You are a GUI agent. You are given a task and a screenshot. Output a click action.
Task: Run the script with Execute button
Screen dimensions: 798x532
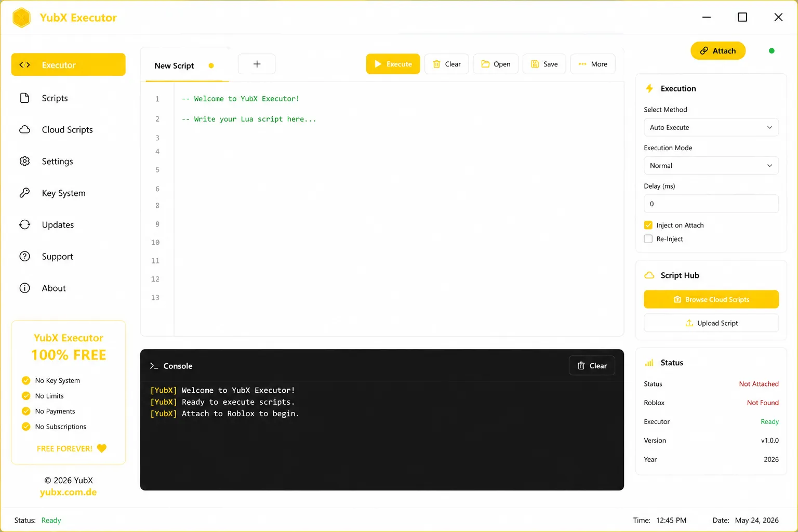click(x=393, y=64)
